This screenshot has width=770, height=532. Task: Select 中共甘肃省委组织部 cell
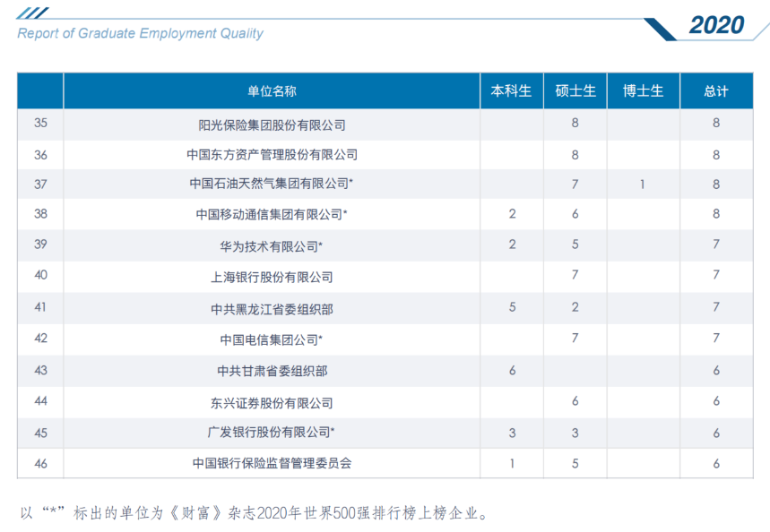[272, 371]
